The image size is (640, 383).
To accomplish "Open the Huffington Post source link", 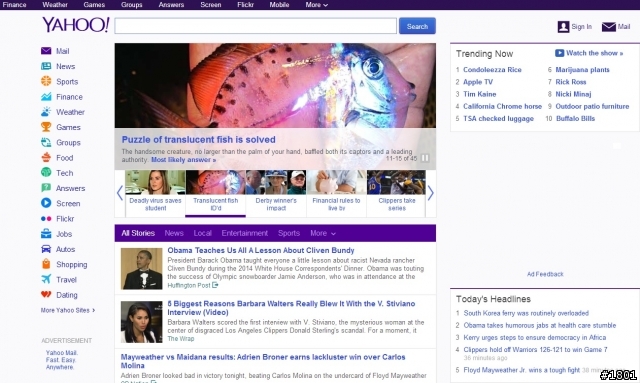I will tap(189, 285).
